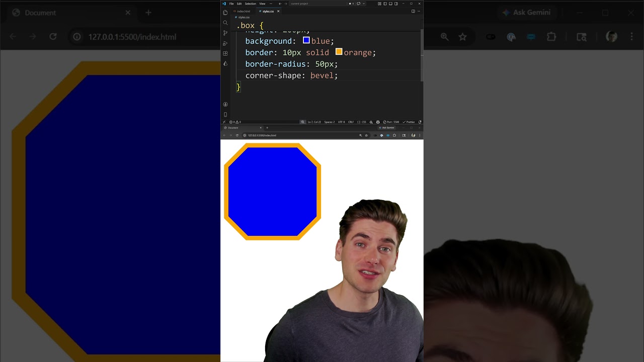
Task: Split the editor right
Action: pos(413,11)
